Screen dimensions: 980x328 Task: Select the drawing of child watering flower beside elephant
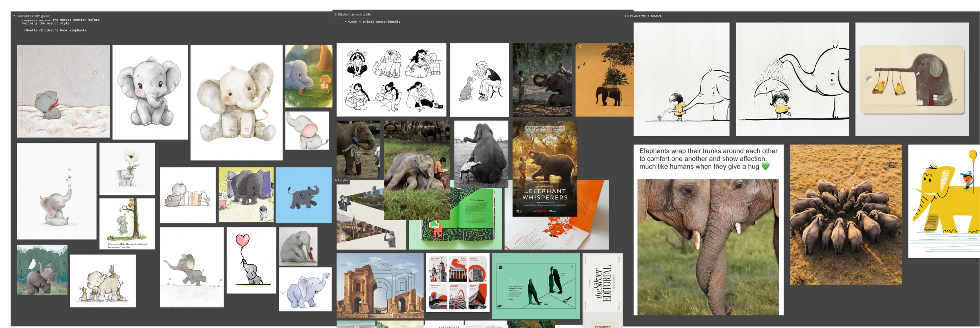pyautogui.click(x=681, y=79)
